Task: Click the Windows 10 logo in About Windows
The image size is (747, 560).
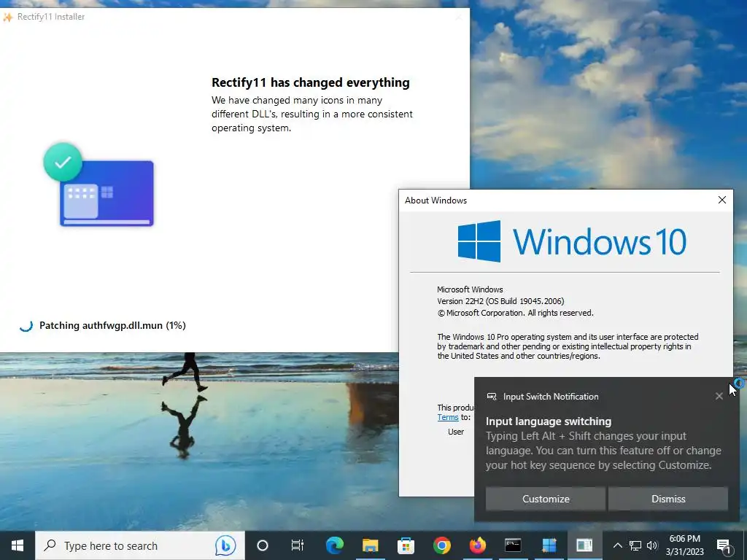Action: 572,241
